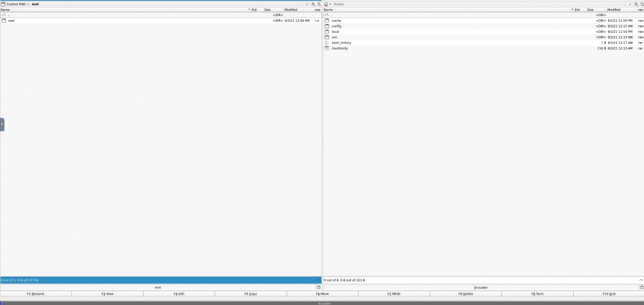Image resolution: width=644 pixels, height=305 pixels.
Task: Select '.bash_history' file name
Action: point(341,42)
